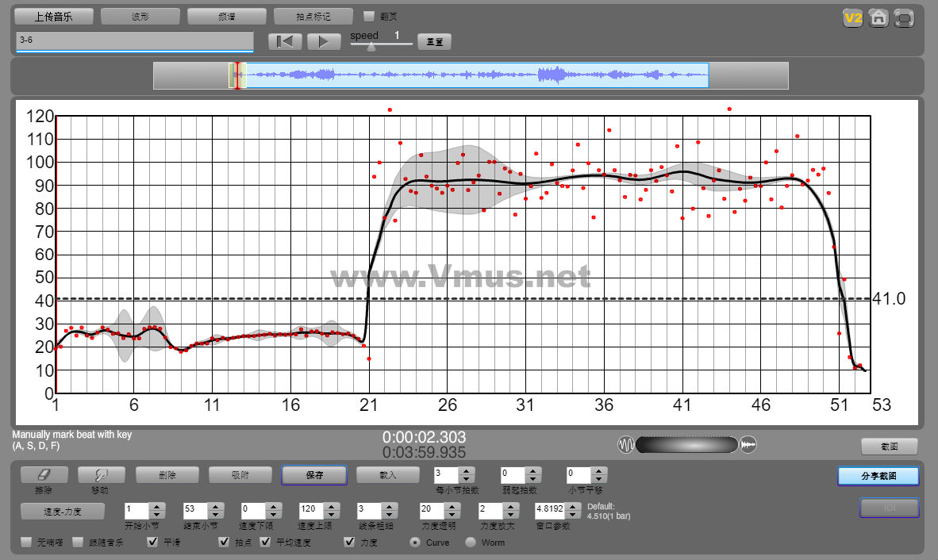Click the V2 version icon
This screenshot has height=560, width=938.
click(x=852, y=18)
